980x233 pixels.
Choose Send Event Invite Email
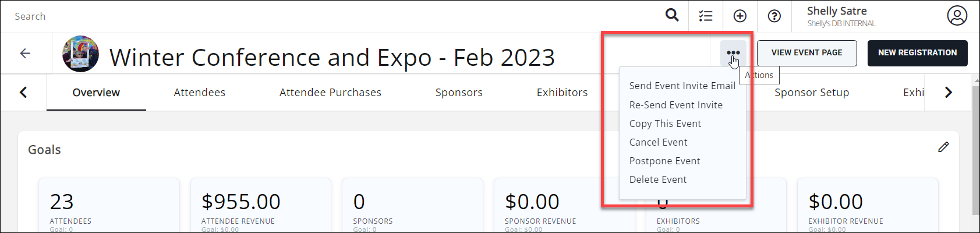pos(682,86)
